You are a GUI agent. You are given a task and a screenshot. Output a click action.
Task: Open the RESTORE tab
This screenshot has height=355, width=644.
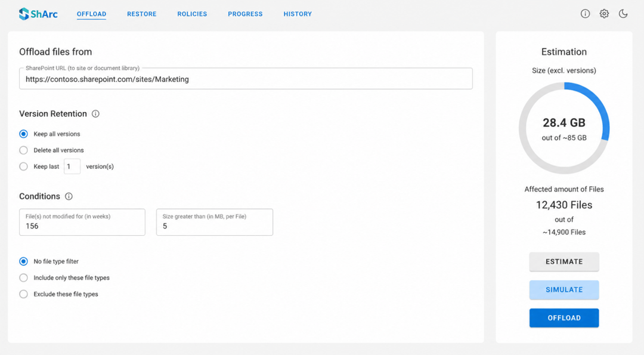[x=142, y=14]
